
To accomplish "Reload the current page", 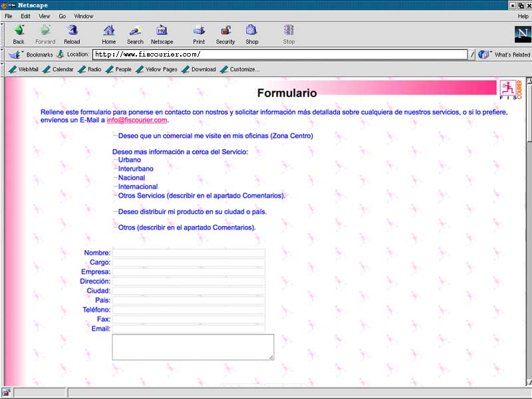I will coord(72,35).
